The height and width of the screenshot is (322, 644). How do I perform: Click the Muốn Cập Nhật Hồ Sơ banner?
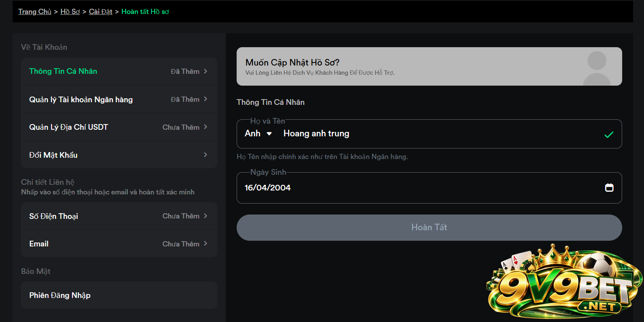pos(429,66)
